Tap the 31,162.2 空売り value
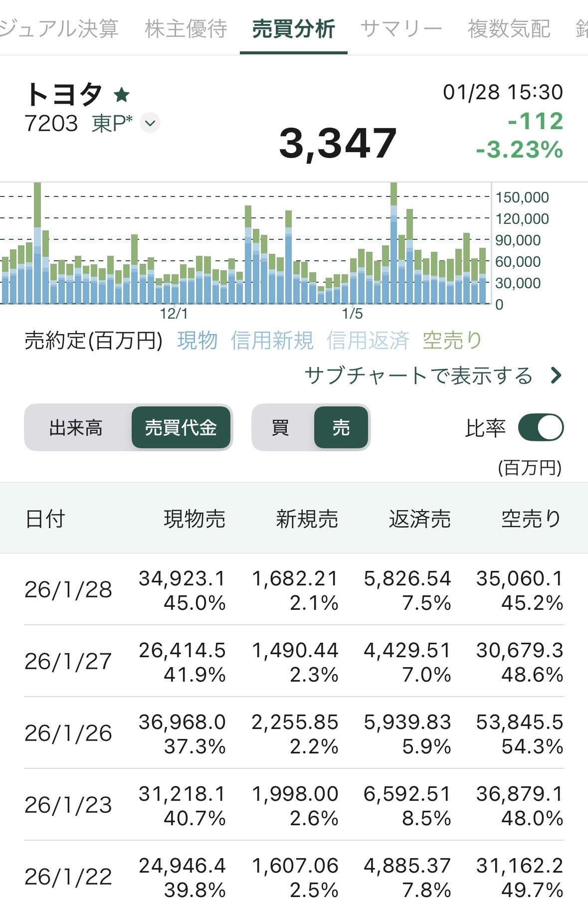Image resolution: width=588 pixels, height=910 pixels. [x=520, y=866]
